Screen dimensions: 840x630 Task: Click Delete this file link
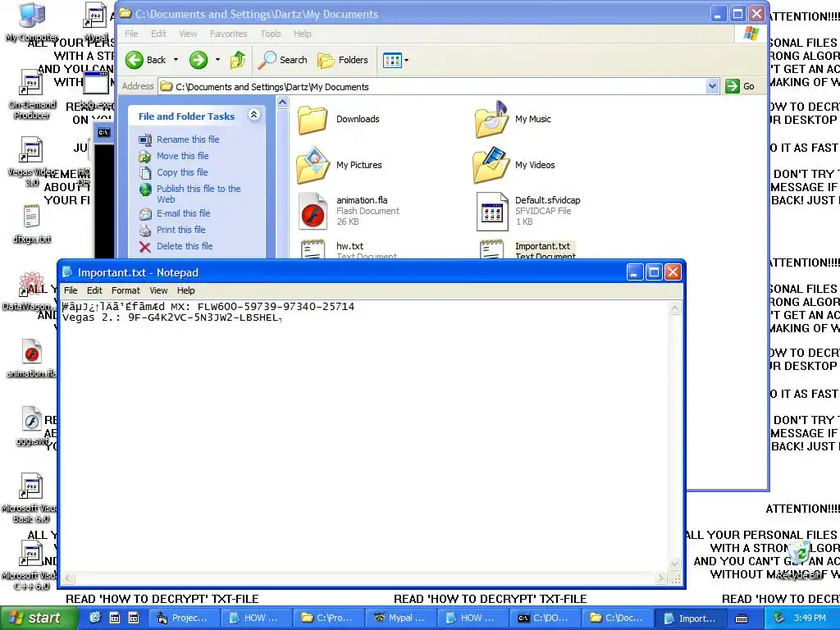tap(185, 246)
